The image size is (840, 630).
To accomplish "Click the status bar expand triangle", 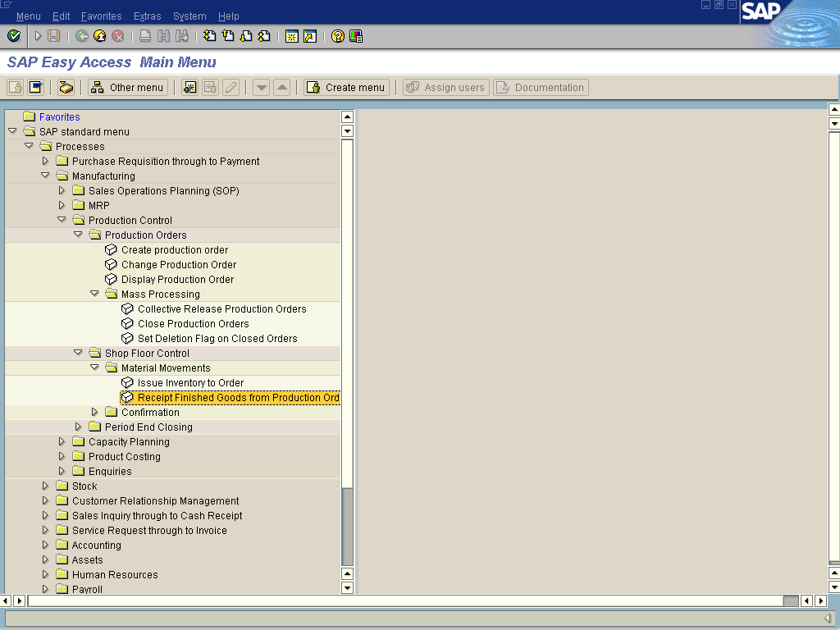I will [x=828, y=619].
